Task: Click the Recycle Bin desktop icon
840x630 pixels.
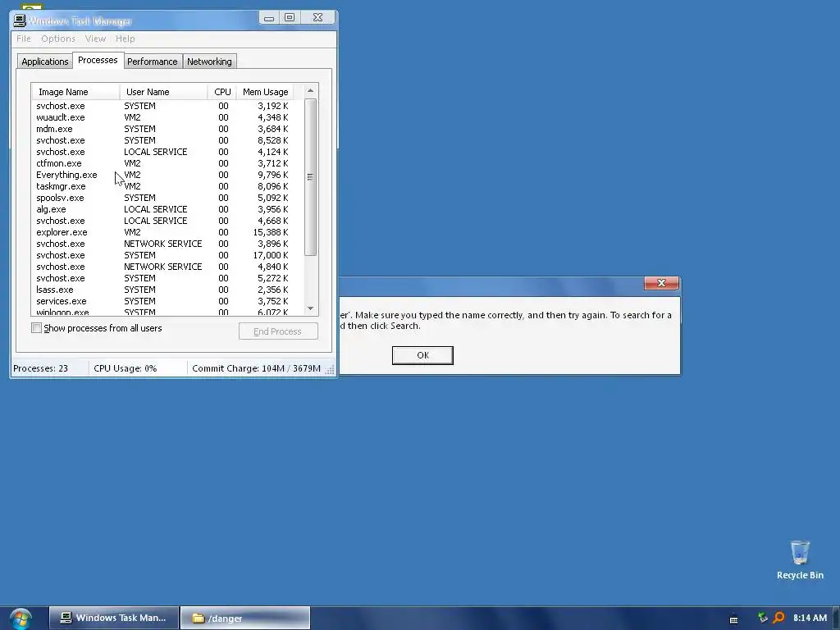Action: 800,560
